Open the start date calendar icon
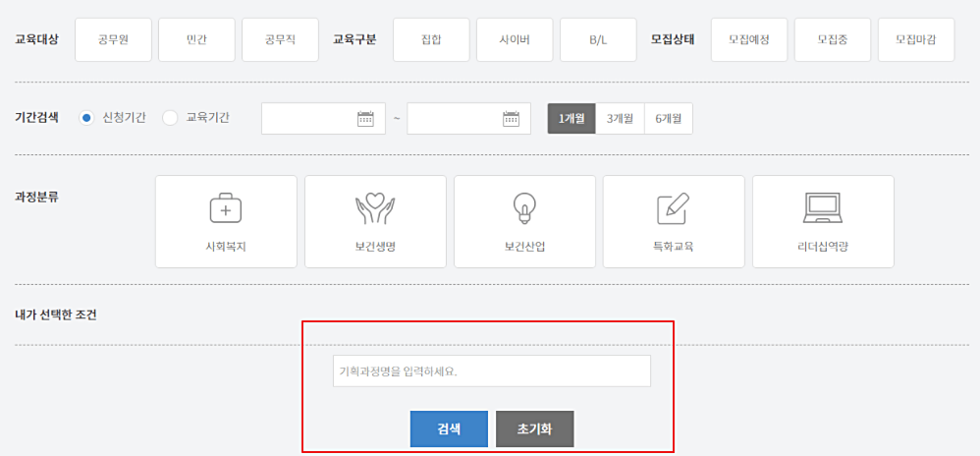The width and height of the screenshot is (980, 456). tap(365, 118)
